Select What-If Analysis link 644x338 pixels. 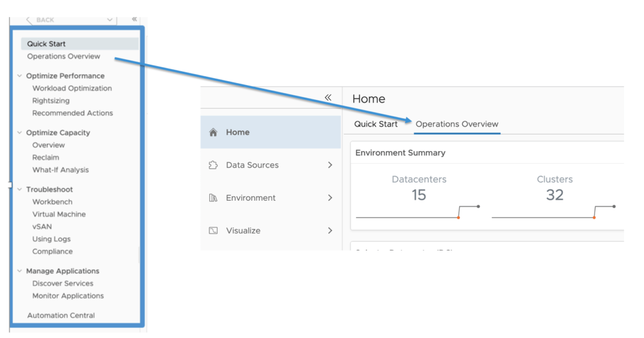[x=60, y=170]
